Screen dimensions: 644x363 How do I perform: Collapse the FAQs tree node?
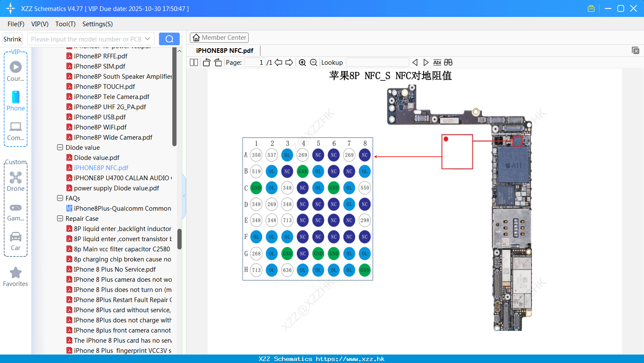pos(60,198)
